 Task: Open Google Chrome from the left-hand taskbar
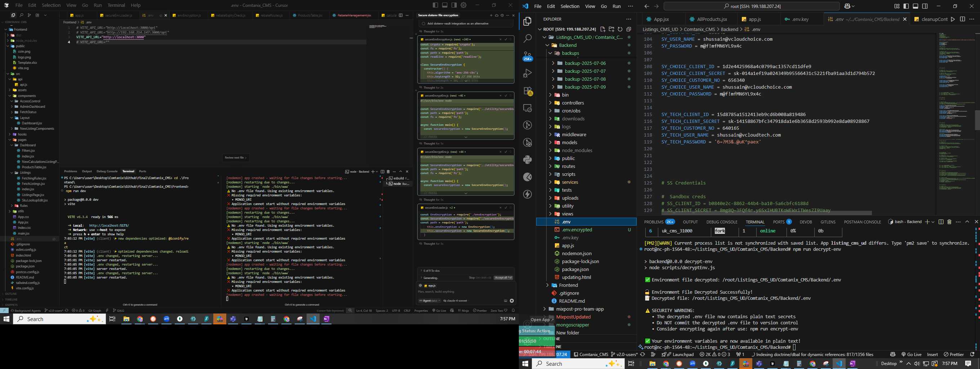pos(140,319)
